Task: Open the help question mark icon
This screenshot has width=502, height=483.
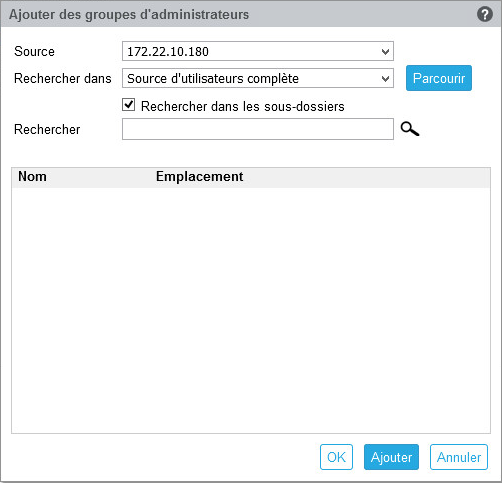Action: pyautogui.click(x=484, y=14)
